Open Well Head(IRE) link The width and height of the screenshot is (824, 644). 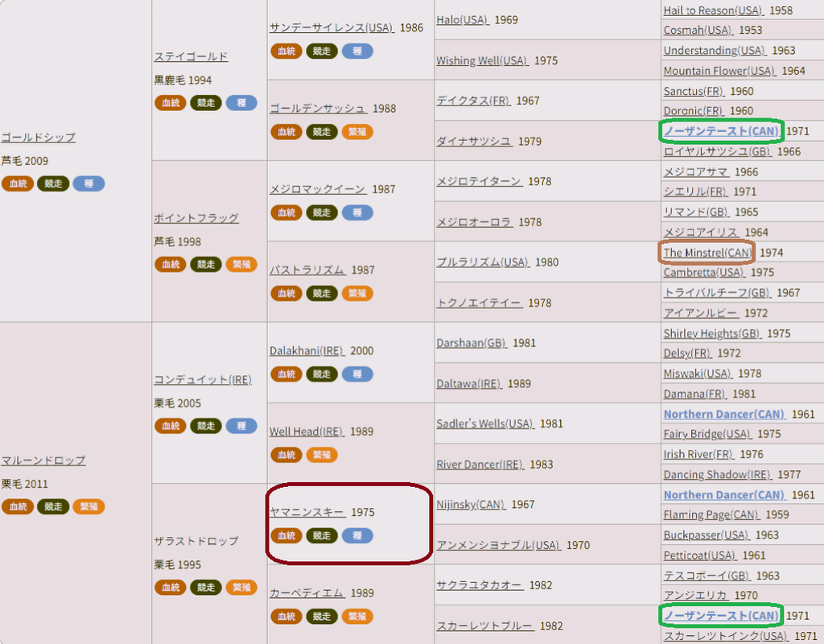click(307, 431)
